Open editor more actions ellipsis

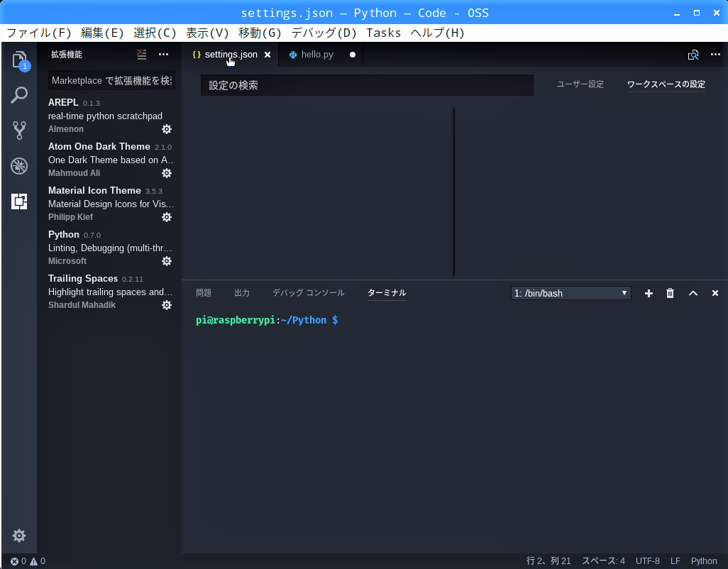(715, 55)
